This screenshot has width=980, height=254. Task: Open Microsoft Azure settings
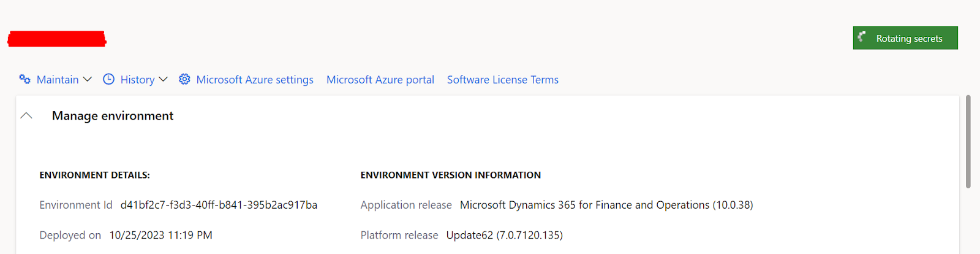pos(255,80)
